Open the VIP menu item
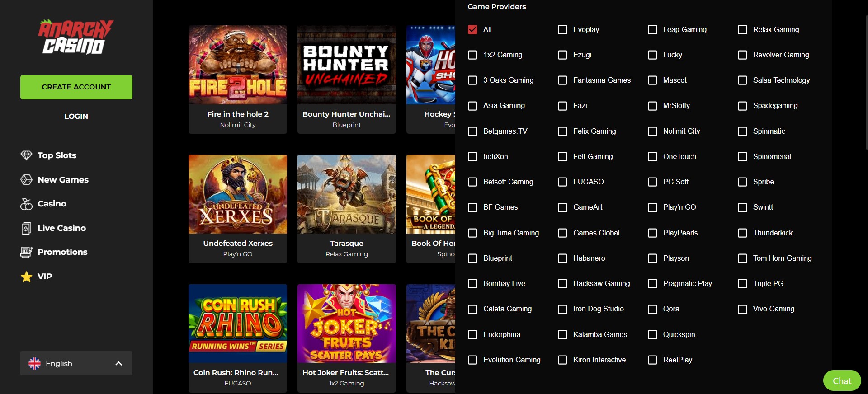 tap(45, 277)
